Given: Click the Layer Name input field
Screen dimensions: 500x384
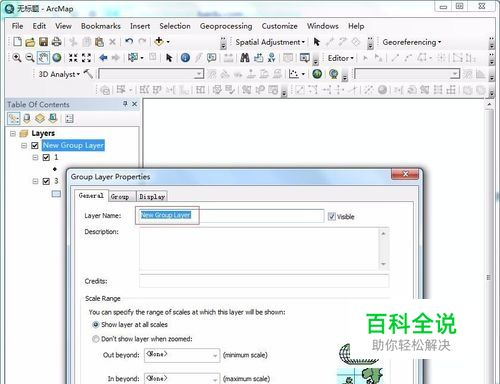Looking at the screenshot, I should [x=230, y=215].
